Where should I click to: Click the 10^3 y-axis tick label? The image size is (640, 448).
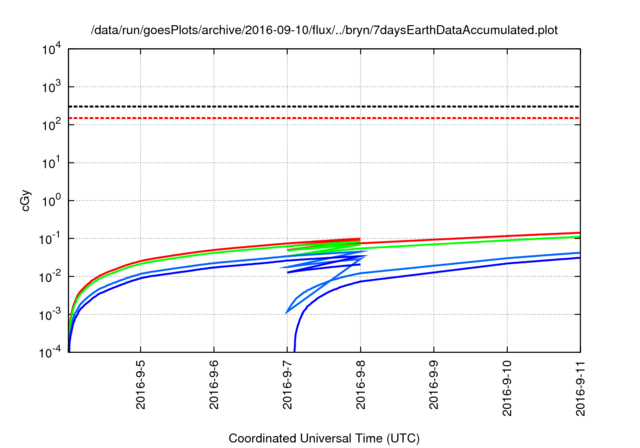52,87
